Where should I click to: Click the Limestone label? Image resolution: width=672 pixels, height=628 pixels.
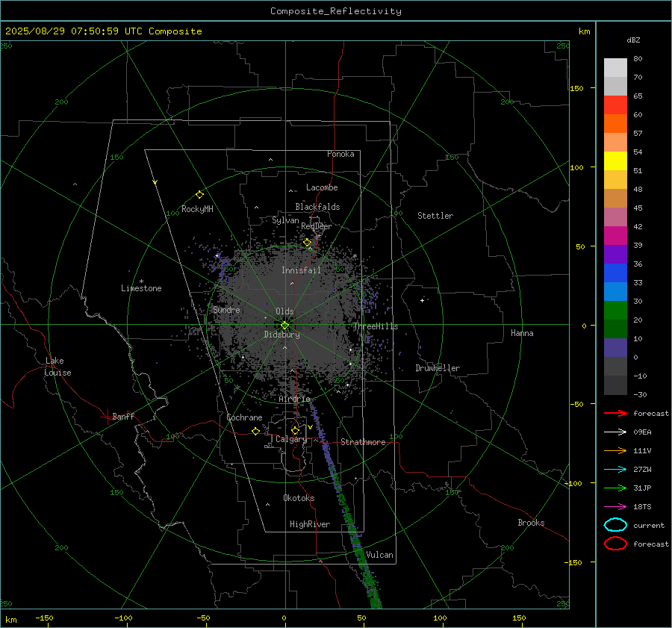pos(141,288)
